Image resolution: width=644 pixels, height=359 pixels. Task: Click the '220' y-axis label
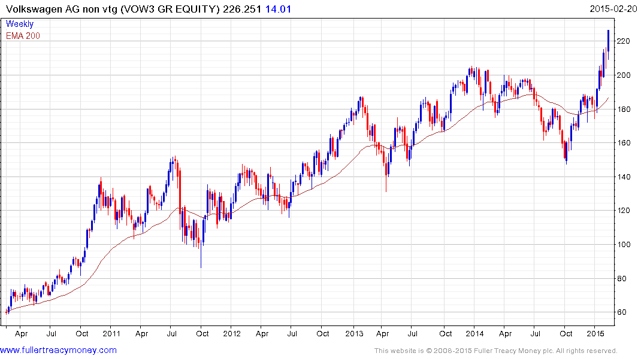(624, 41)
